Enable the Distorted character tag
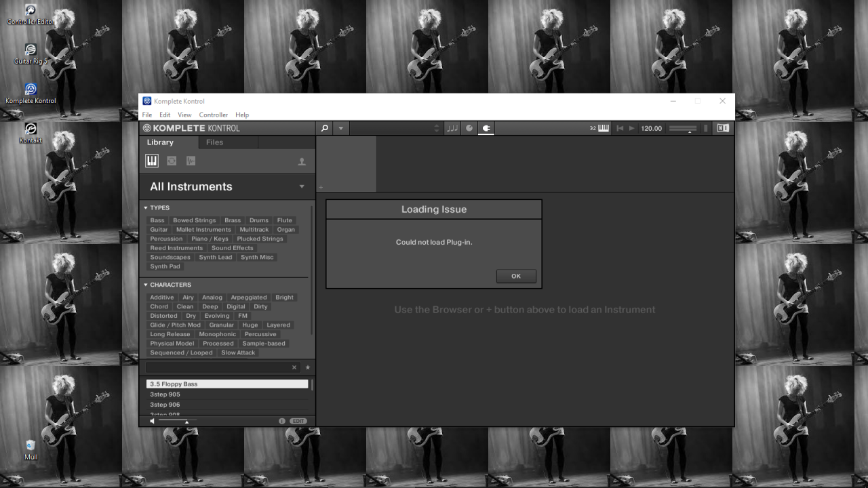Viewport: 868px width, 488px height. click(163, 316)
